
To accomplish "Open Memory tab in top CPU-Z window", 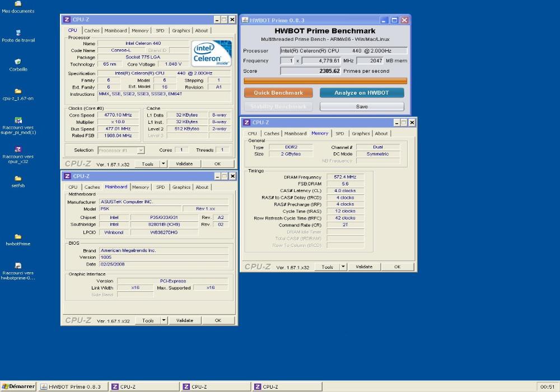I will [x=140, y=31].
